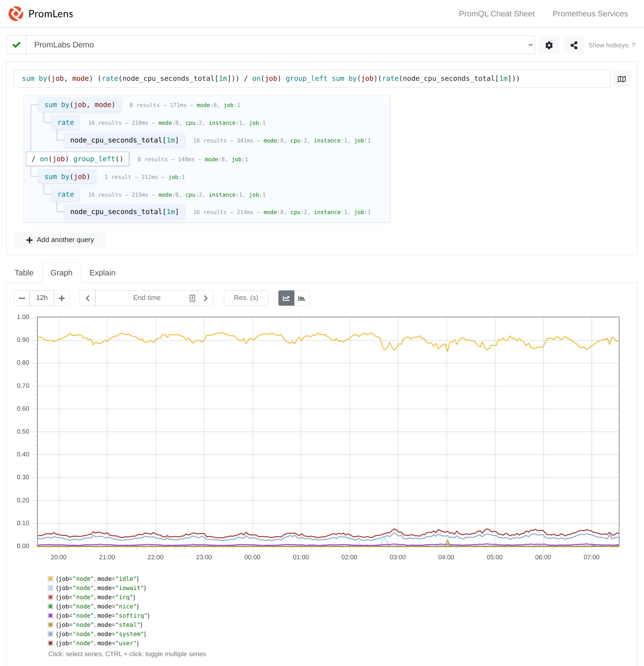This screenshot has width=644, height=666.
Task: Open the PromQL Cheat Sheet link
Action: coord(497,14)
